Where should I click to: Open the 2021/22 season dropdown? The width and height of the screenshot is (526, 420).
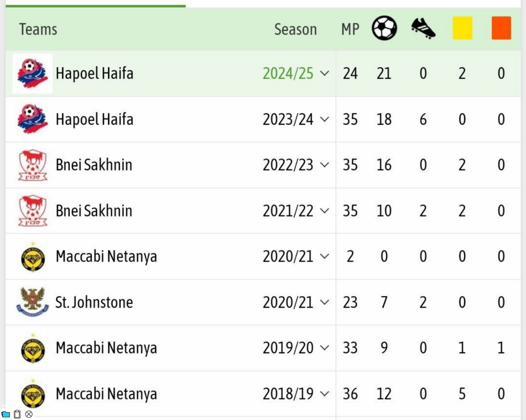pyautogui.click(x=324, y=211)
